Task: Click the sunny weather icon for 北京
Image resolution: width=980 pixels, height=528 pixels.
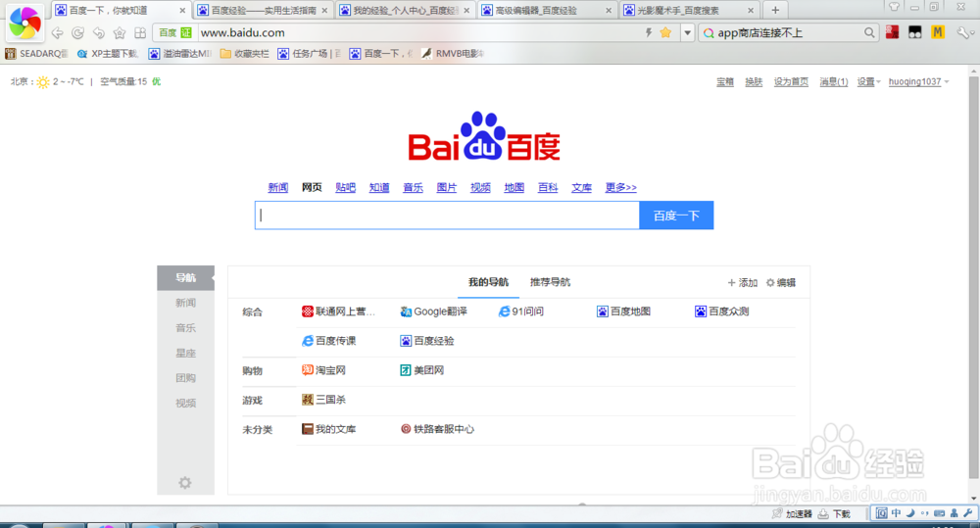Action: click(42, 82)
